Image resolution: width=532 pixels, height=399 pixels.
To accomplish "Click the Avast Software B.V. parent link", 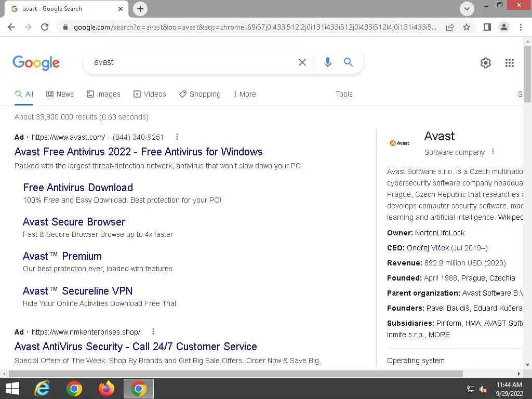I will (x=493, y=293).
